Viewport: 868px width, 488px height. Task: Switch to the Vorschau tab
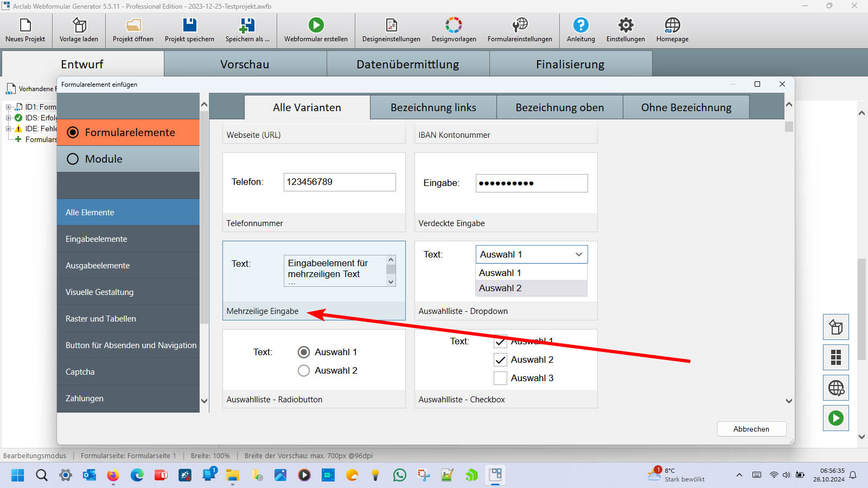(x=245, y=64)
